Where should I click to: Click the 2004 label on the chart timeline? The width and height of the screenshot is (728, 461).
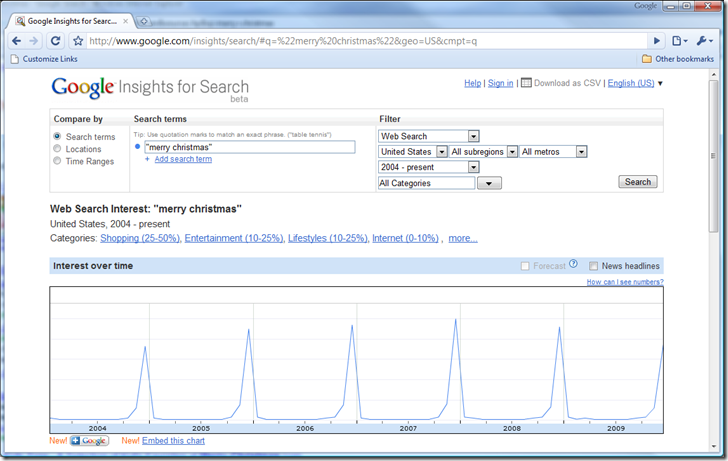pos(98,429)
